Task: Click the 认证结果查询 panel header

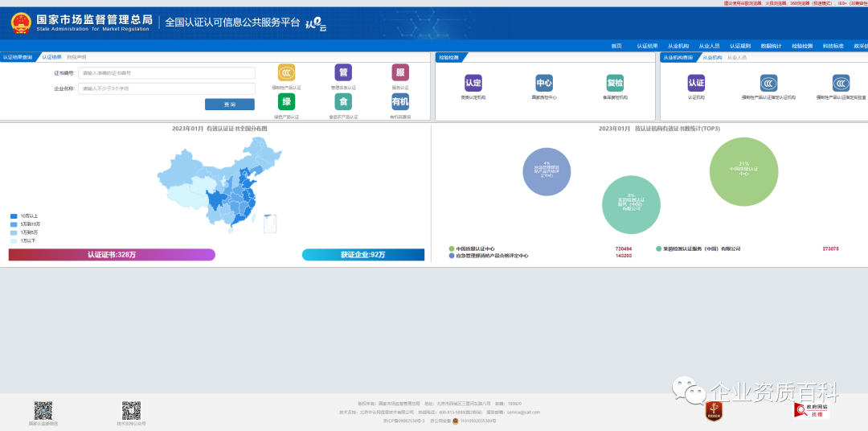Action: click(17, 57)
